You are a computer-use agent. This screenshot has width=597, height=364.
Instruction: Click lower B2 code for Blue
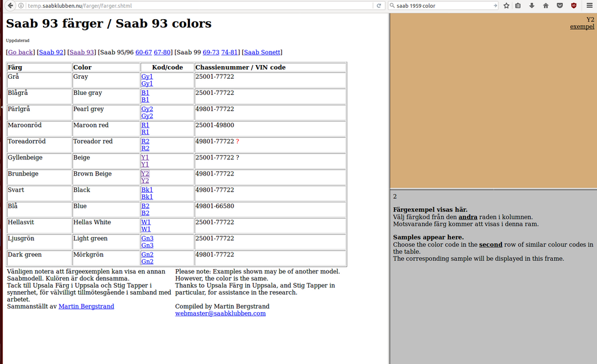click(x=145, y=213)
